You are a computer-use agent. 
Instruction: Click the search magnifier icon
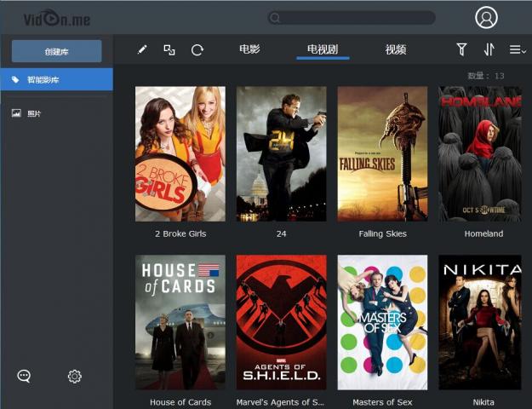[x=275, y=18]
